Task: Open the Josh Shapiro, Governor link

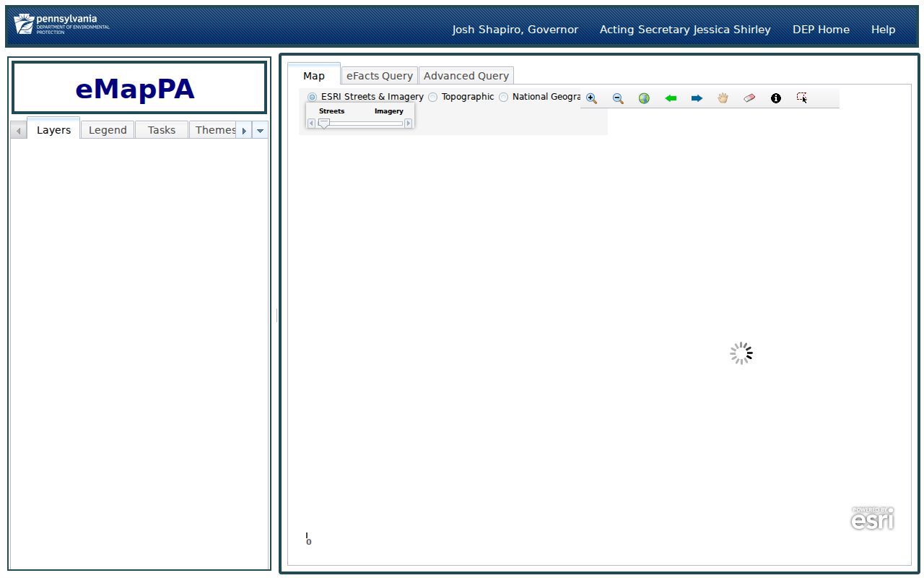Action: 515,30
